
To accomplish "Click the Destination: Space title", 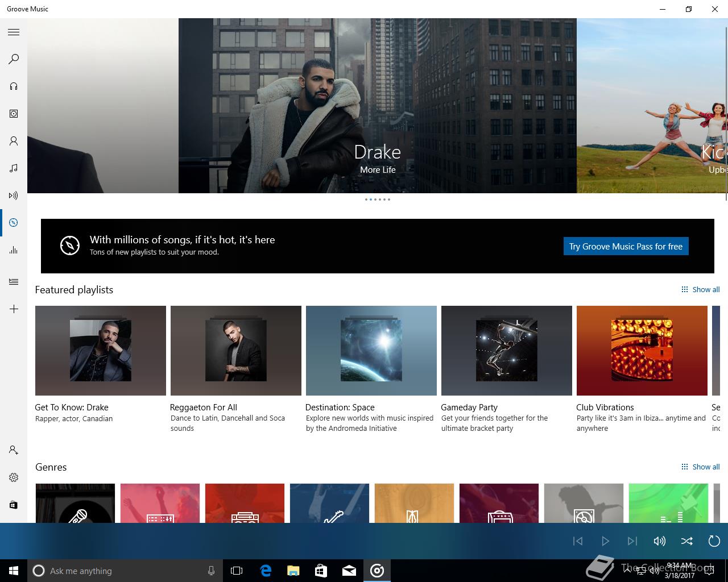I will click(x=340, y=407).
